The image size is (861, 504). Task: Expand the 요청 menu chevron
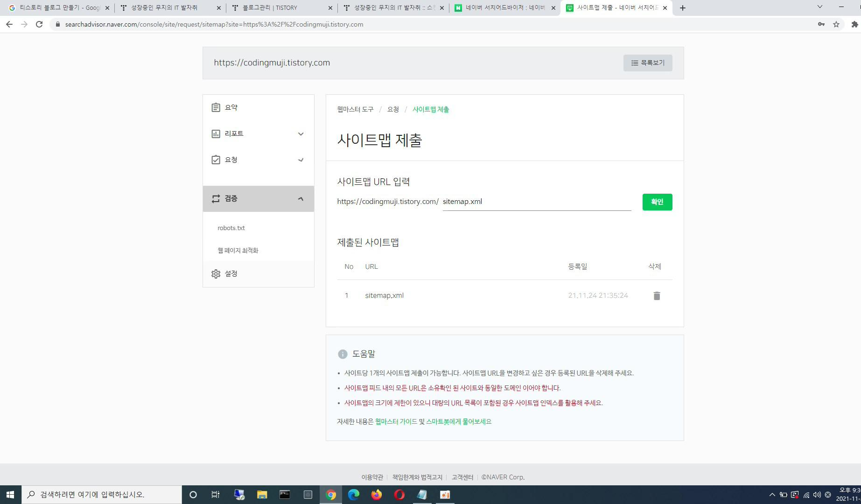coord(301,160)
